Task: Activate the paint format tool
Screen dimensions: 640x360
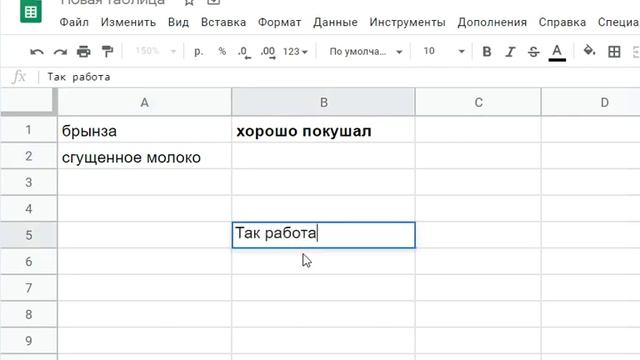Action: pos(107,52)
